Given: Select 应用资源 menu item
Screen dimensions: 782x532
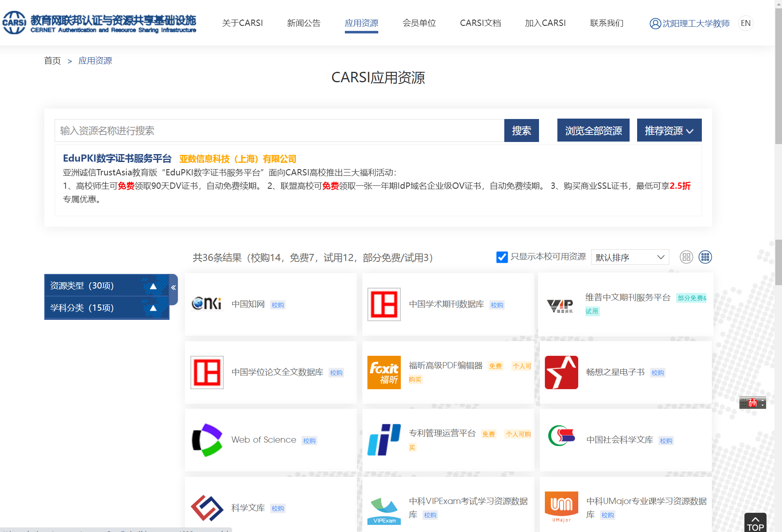Looking at the screenshot, I should 362,23.
